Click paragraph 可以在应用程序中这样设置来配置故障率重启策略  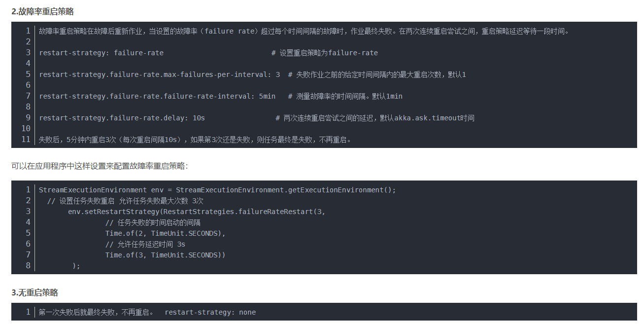[100, 166]
